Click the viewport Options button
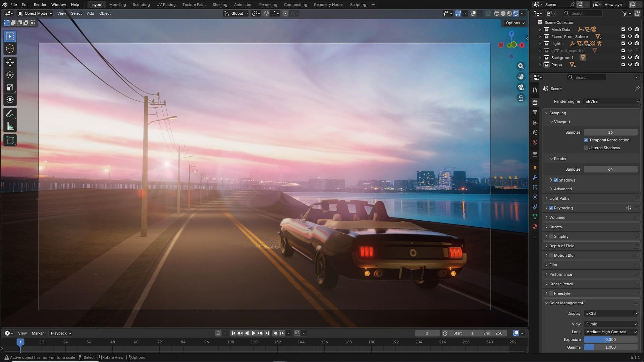 [515, 23]
